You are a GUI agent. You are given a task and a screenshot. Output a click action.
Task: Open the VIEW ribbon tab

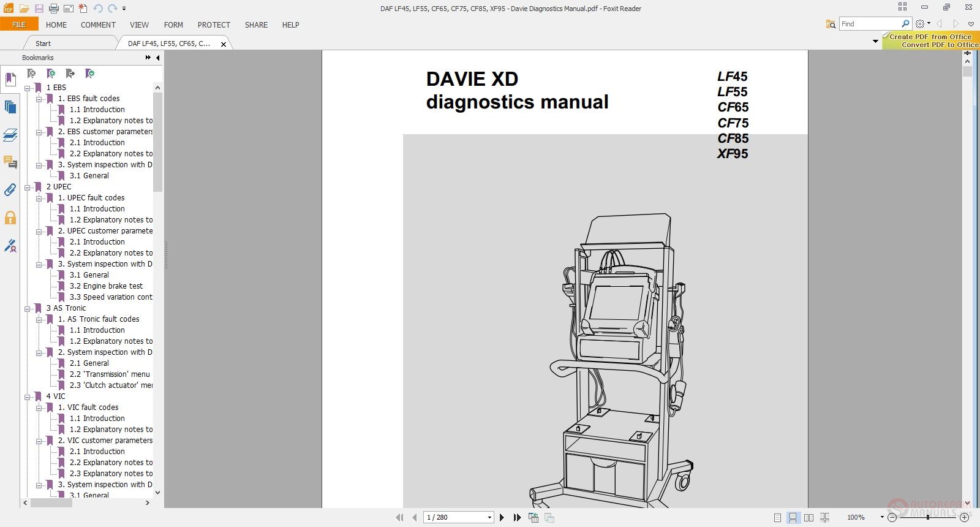[139, 25]
